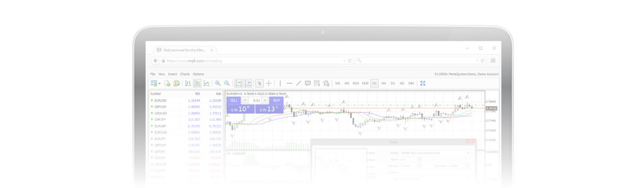644x188 pixels.
Task: Toggle chart auto scroll
Action: [239, 83]
